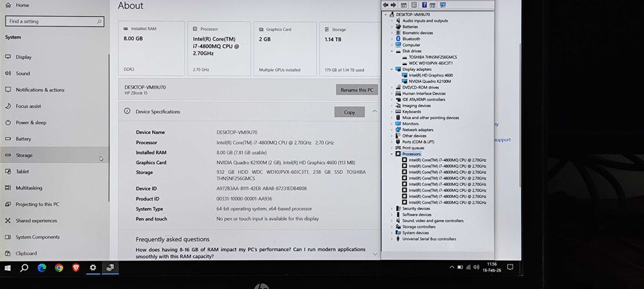This screenshot has width=644, height=289.
Task: Select WDC WD10JPVX-60JC3T1 disk in device tree
Action: click(430, 63)
